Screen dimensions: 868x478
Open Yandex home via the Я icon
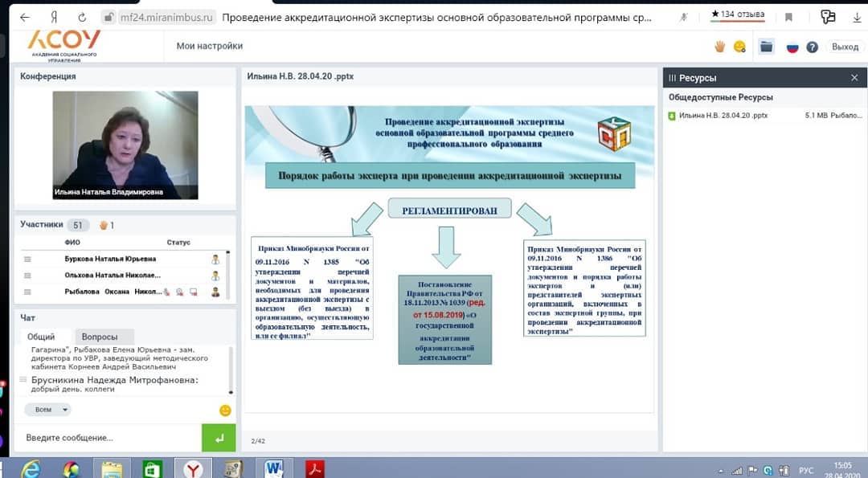[54, 17]
